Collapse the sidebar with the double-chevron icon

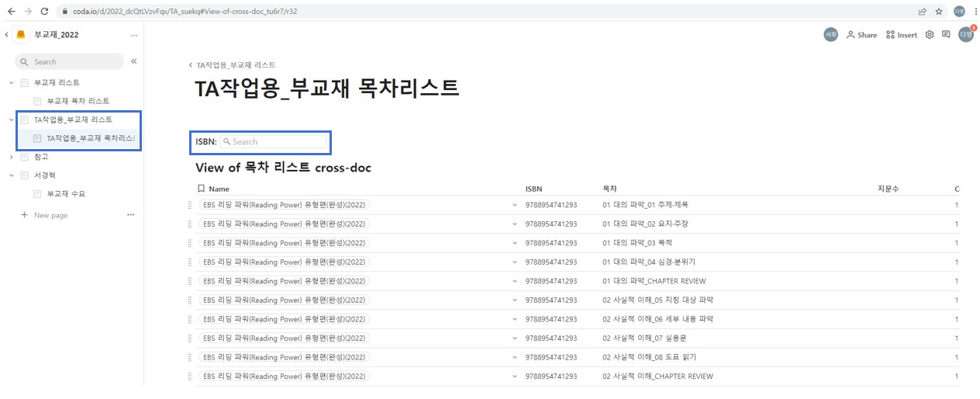coord(133,61)
